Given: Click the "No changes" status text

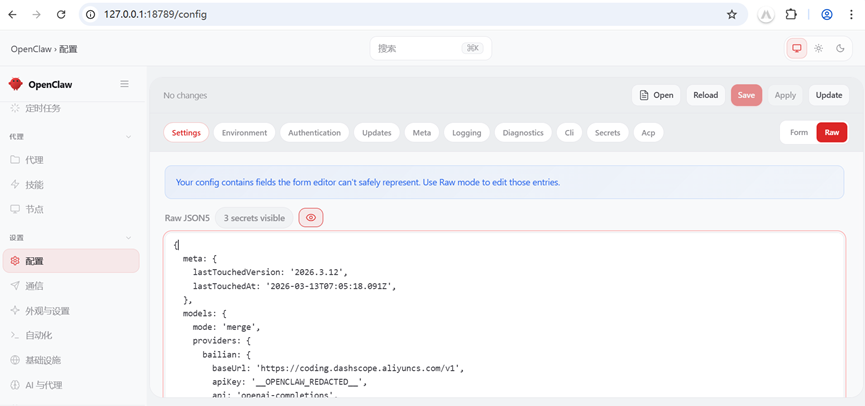Looking at the screenshot, I should 185,95.
